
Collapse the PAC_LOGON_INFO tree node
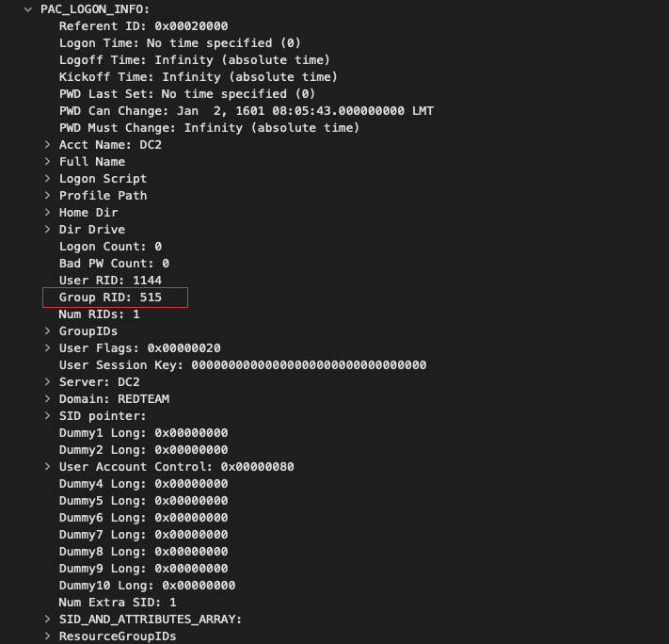tap(29, 9)
